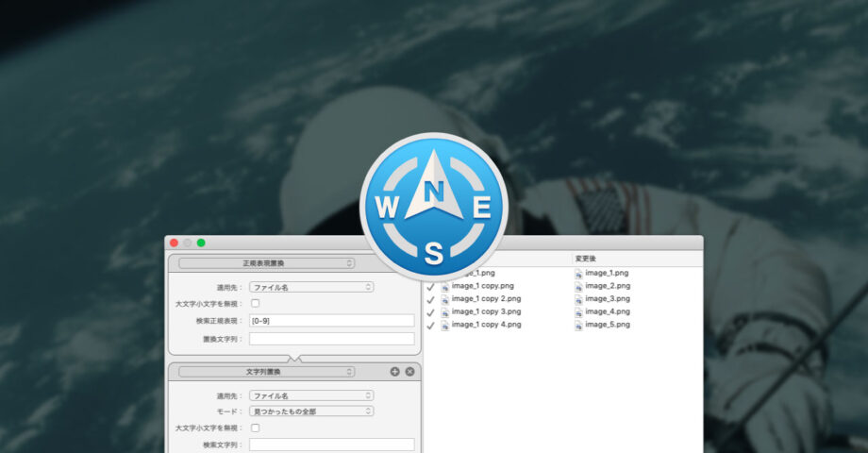Click file icon of image_1 copy.png

pyautogui.click(x=444, y=286)
